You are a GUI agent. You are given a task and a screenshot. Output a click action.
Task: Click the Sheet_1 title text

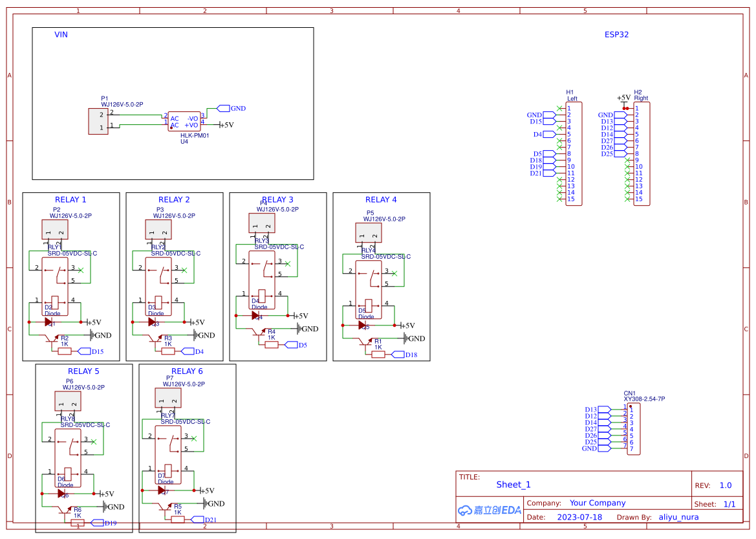tap(513, 484)
